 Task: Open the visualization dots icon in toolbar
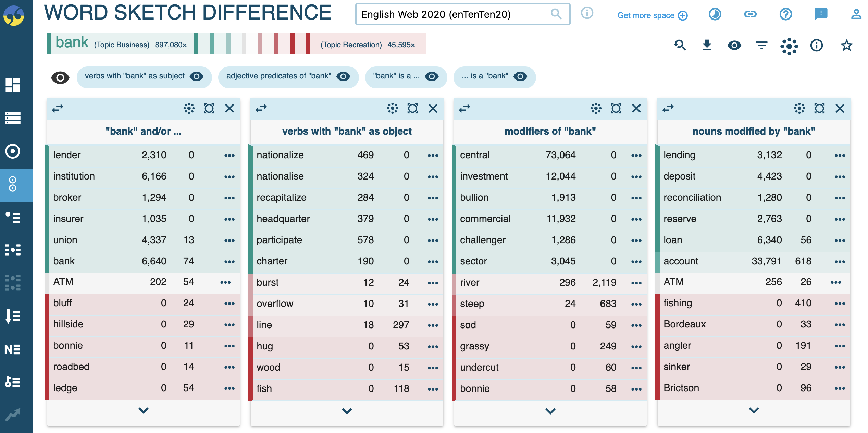[789, 45]
